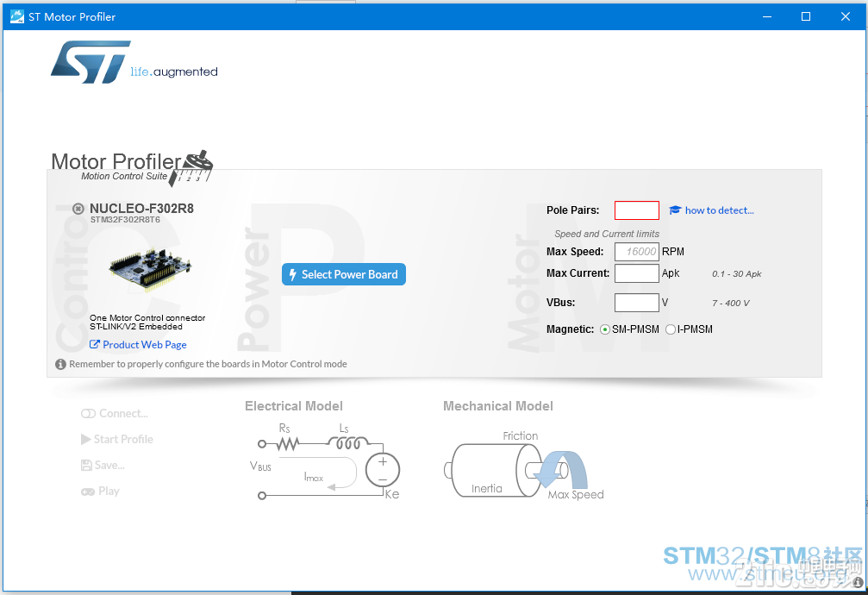Click the 'Mechanical Model' heading
Screen dimensions: 868x595
[498, 406]
